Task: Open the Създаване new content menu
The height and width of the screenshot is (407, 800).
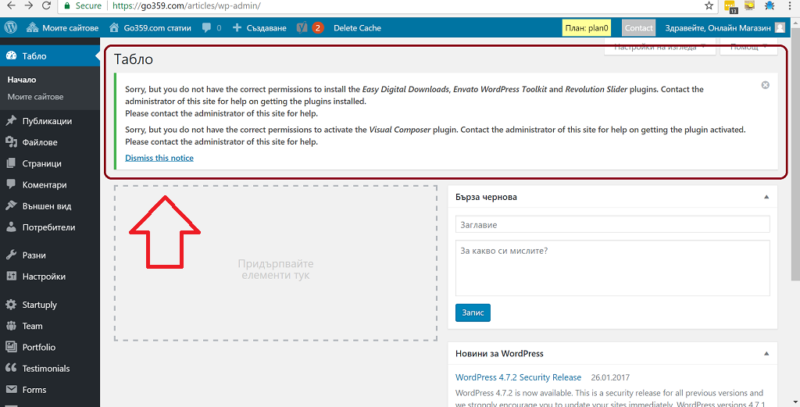Action: click(x=259, y=28)
